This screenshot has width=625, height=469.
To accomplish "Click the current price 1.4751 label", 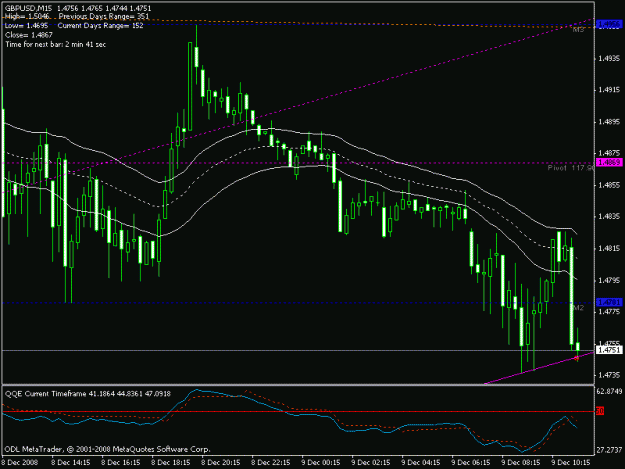I will (609, 350).
